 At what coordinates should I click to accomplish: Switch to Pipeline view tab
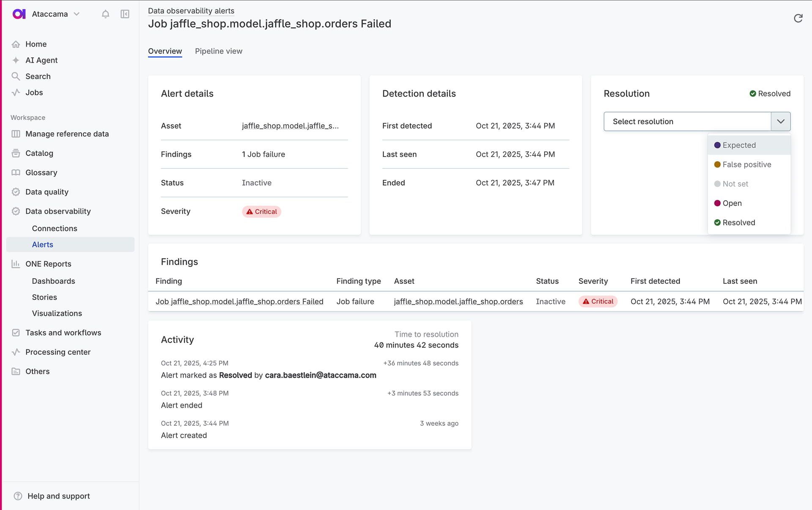click(218, 51)
